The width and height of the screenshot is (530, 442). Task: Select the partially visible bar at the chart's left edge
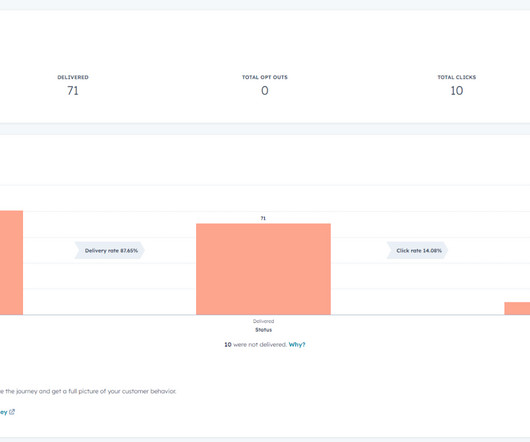pyautogui.click(x=11, y=263)
